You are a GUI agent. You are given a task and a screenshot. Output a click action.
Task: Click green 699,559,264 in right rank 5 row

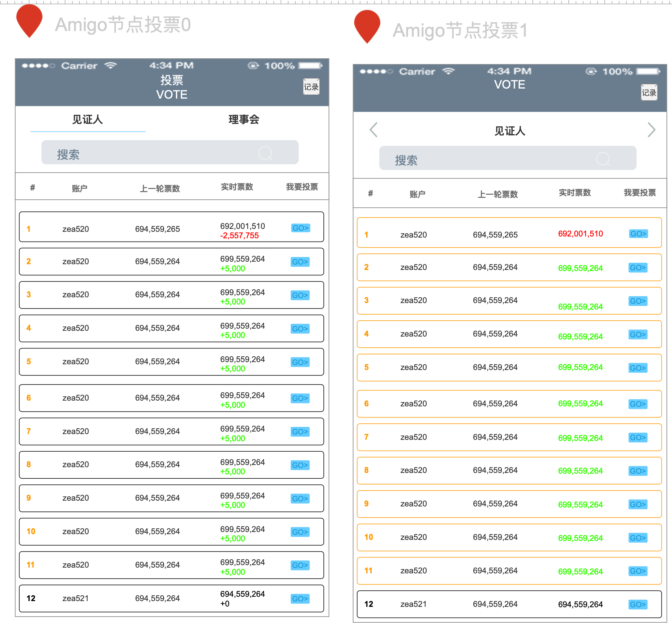[580, 367]
